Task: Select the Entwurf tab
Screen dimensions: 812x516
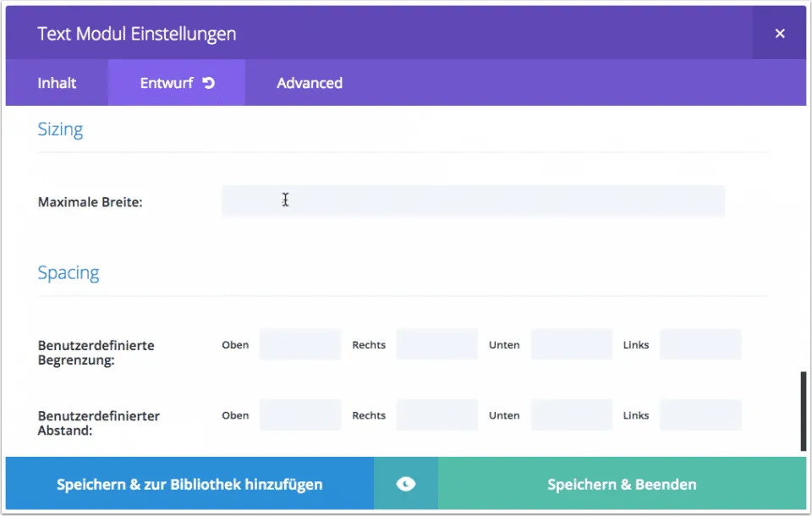Action: 167,83
